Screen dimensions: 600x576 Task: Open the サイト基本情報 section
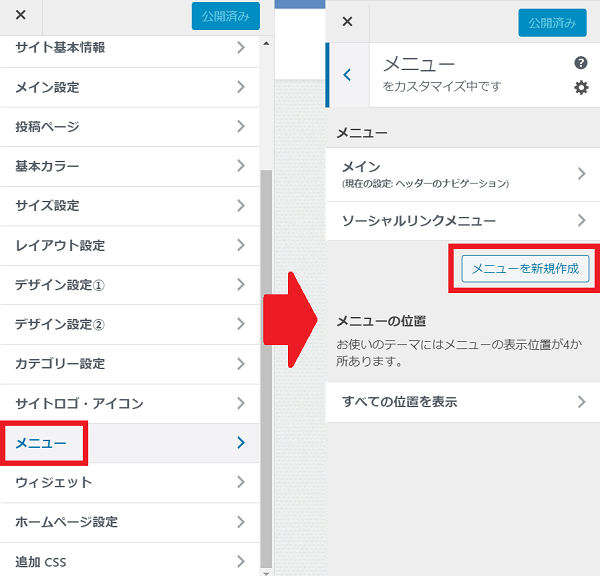click(x=60, y=47)
